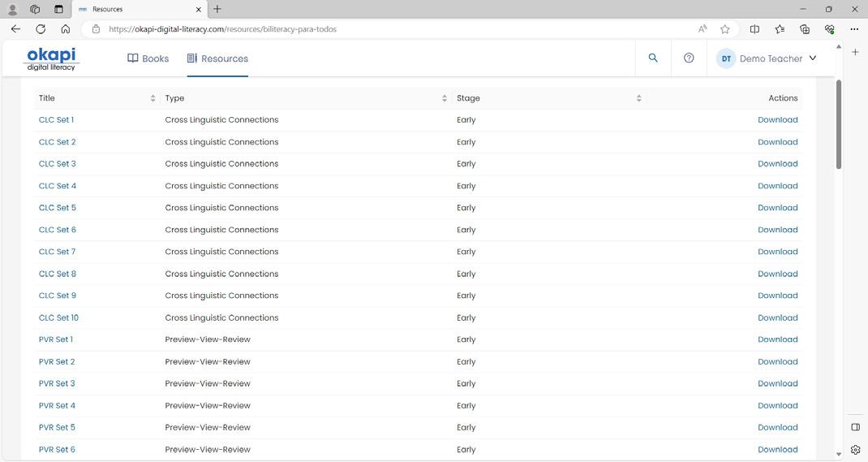Download PVR Set 4
This screenshot has width=868, height=462.
(778, 405)
